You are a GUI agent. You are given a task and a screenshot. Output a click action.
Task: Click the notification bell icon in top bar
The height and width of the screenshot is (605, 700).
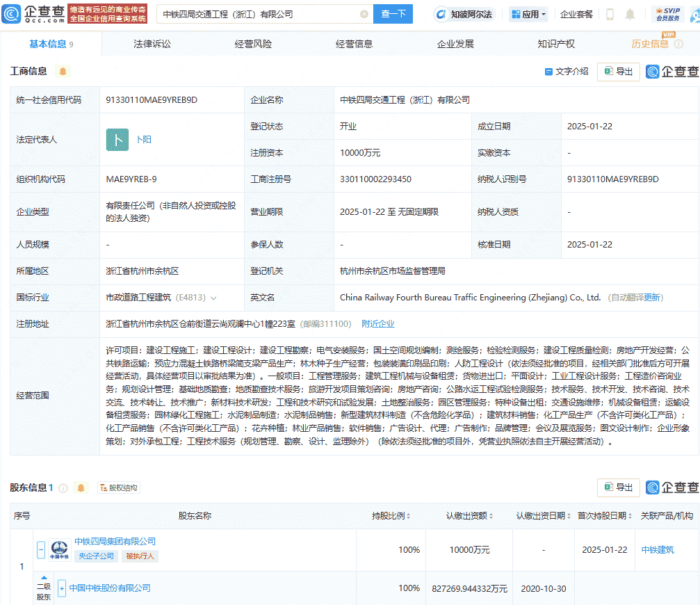tap(629, 14)
